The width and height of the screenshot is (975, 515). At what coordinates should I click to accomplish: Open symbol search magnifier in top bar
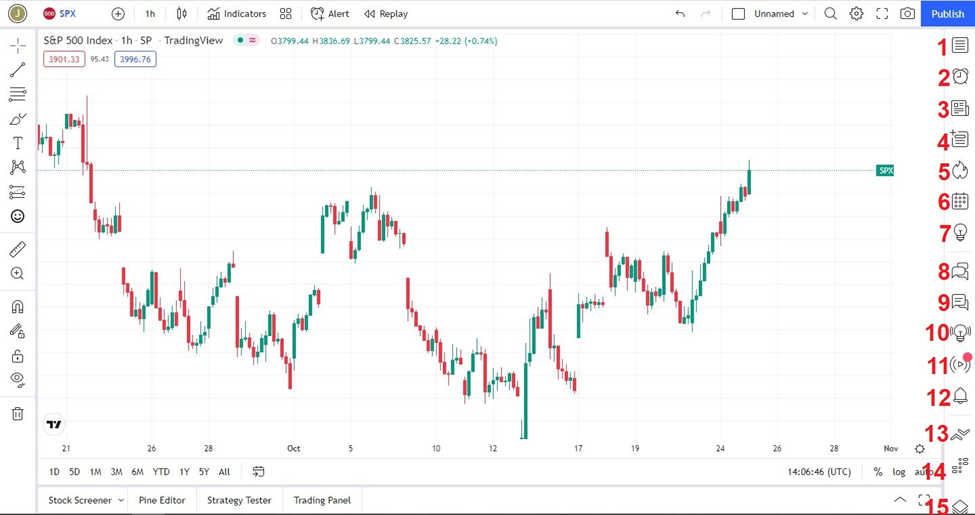click(830, 14)
